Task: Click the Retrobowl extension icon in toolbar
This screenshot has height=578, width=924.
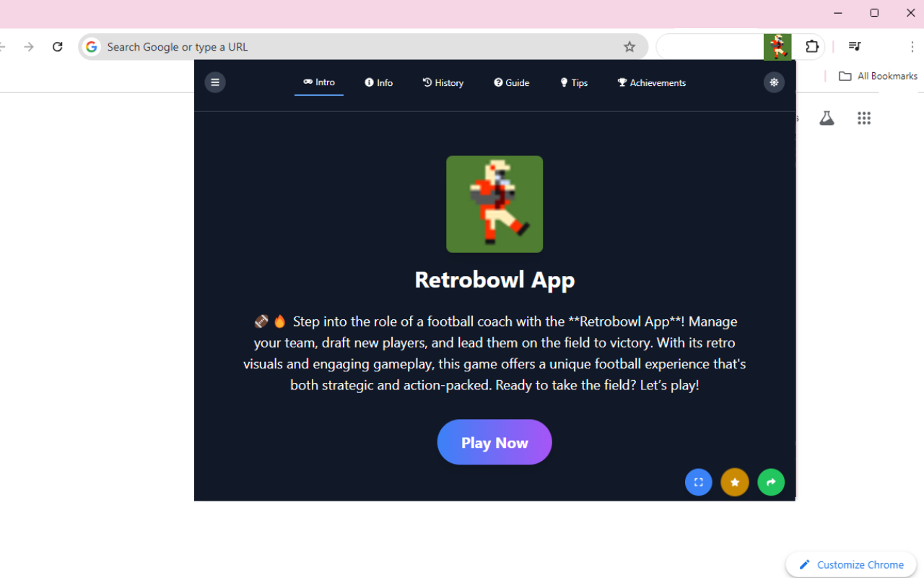Action: 777,47
